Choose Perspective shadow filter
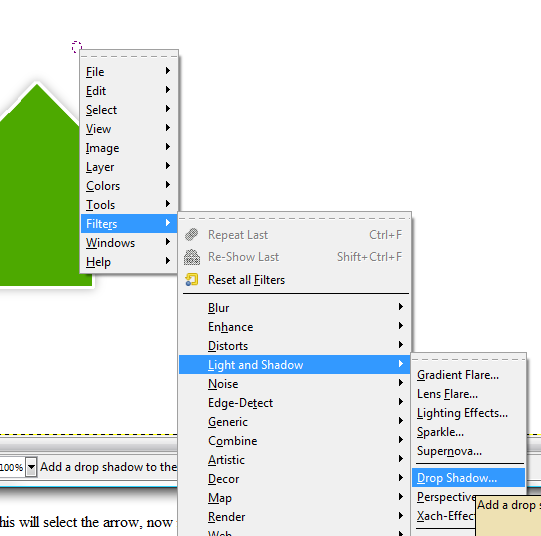This screenshot has height=536, width=541. pos(444,497)
